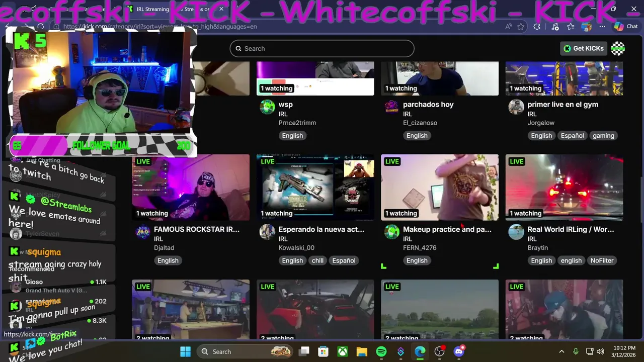Open media control music icon
Image resolution: width=644 pixels, height=362 pixels.
[555, 27]
